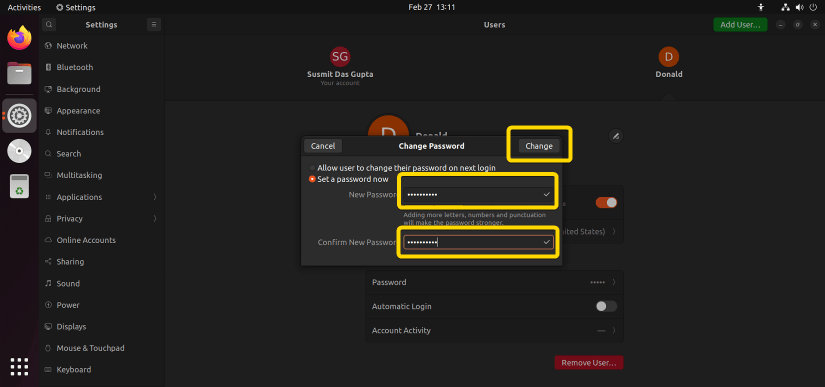Click into the Confirm New Password field
The image size is (825, 387).
pyautogui.click(x=478, y=242)
